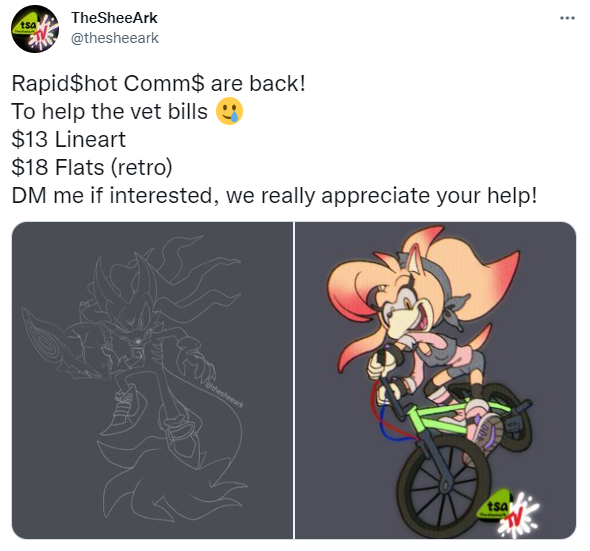Click the white divider between the images
The height and width of the screenshot is (551, 590).
click(294, 380)
